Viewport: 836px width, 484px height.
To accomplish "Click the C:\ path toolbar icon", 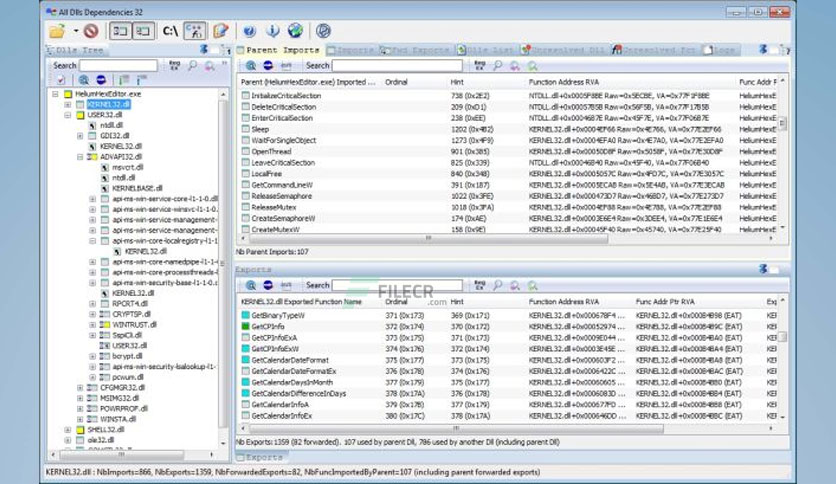I will 170,31.
